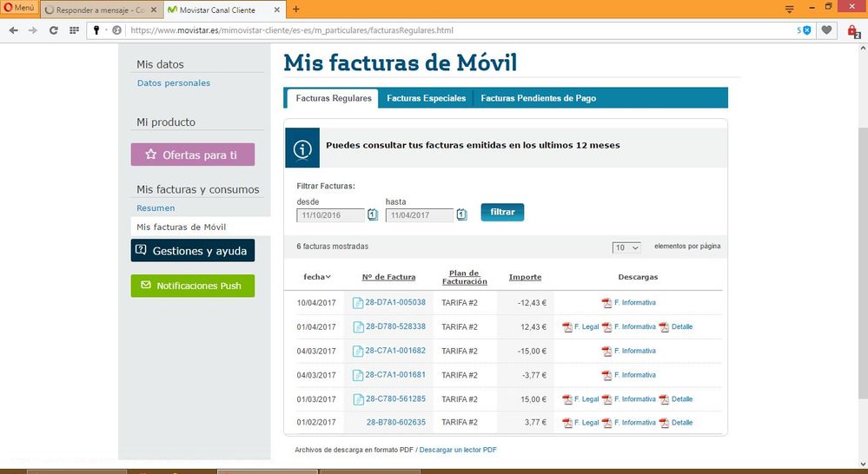Image resolution: width=868 pixels, height=474 pixels.
Task: Switch to Facturas Especiales tab
Action: [x=426, y=98]
